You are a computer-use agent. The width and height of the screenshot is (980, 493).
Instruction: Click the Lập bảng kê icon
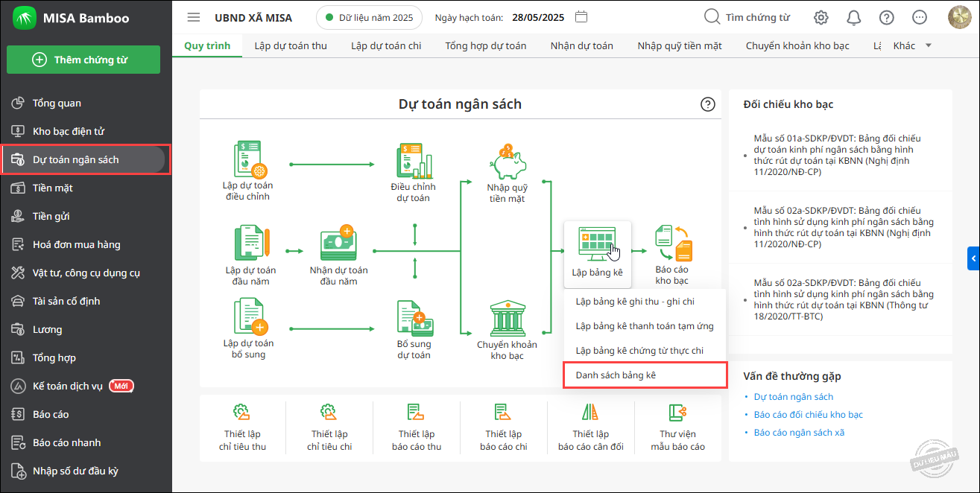(598, 244)
